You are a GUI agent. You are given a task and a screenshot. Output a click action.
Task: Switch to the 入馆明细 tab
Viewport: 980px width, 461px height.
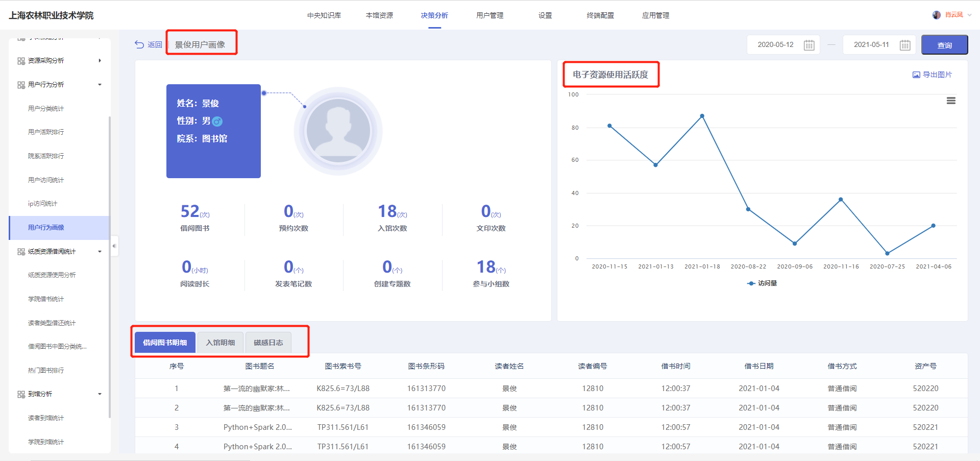[220, 343]
